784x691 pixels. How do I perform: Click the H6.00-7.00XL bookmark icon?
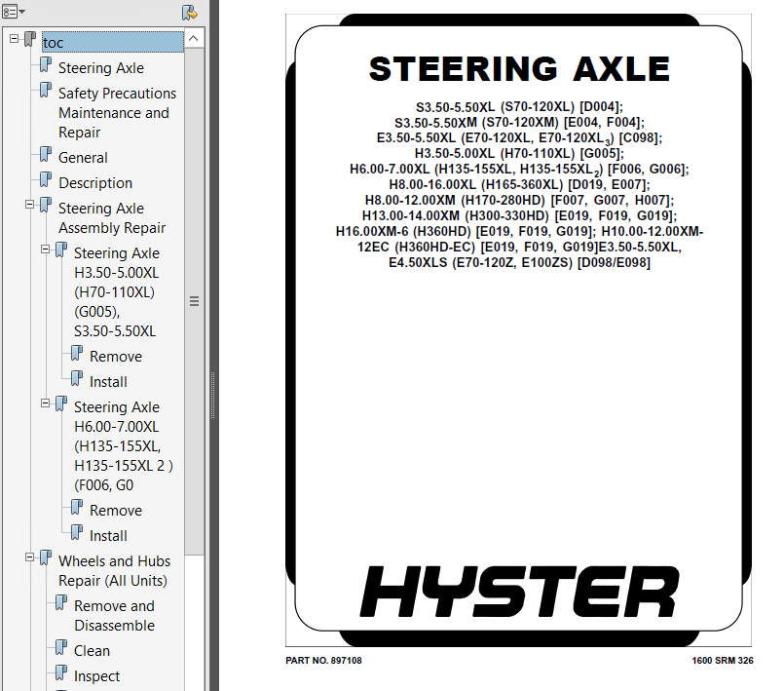click(61, 404)
